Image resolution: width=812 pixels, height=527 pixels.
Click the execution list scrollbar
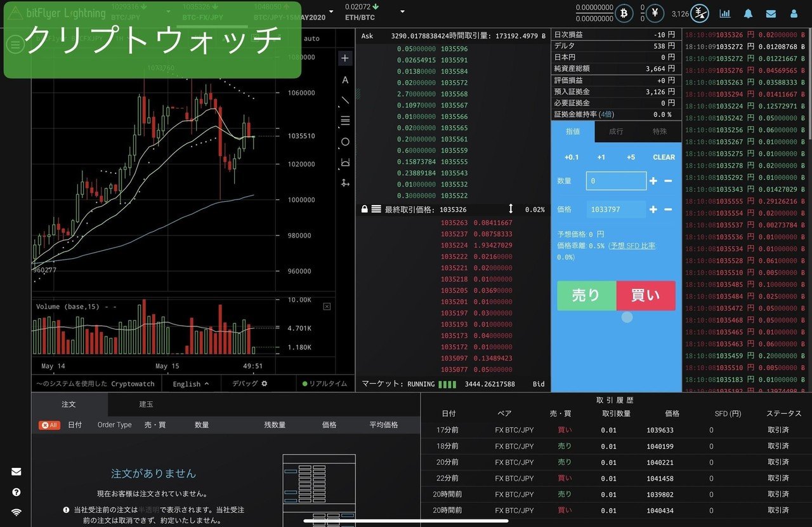coord(809,84)
